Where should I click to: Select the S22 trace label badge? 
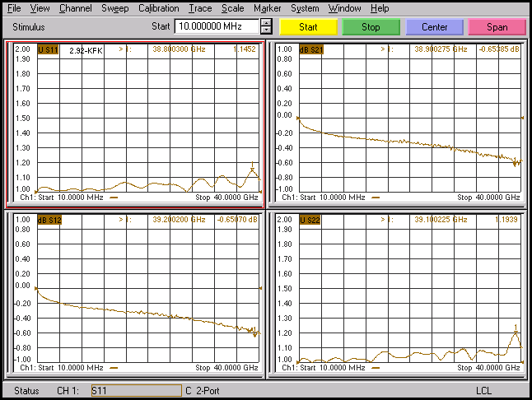tap(310, 220)
